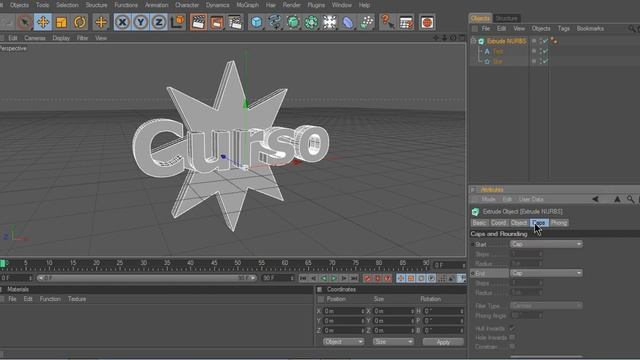The height and width of the screenshot is (360, 640).
Task: Add a Cube primitive object
Action: tap(256, 22)
